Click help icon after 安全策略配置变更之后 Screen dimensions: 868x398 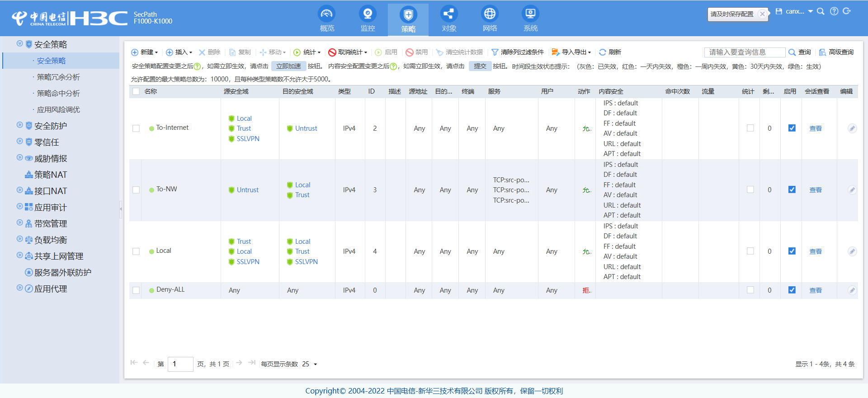tap(197, 66)
